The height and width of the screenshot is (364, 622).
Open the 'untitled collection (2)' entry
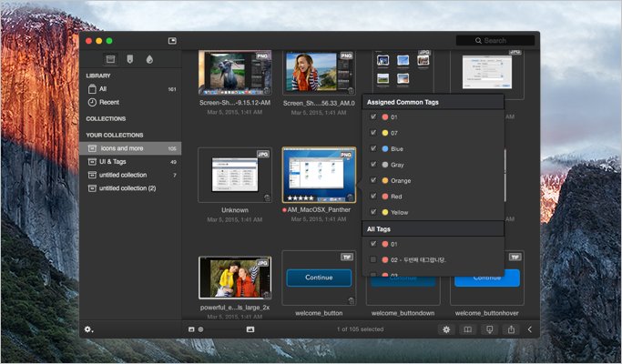point(130,188)
